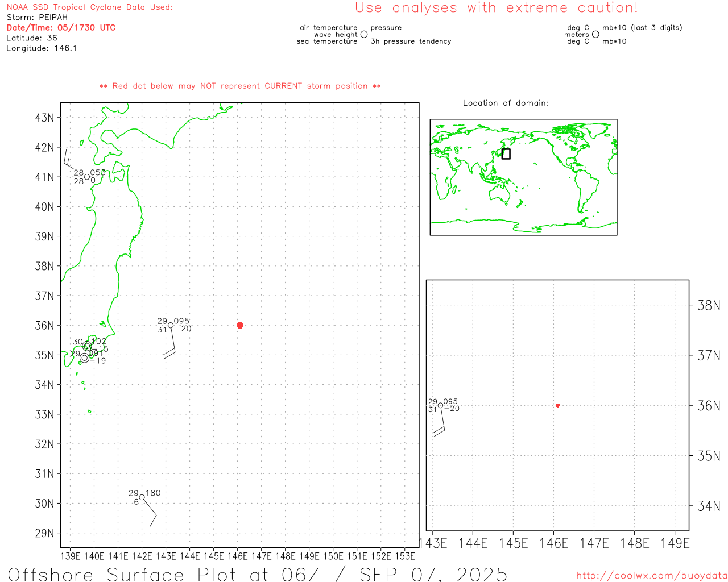Click the 'Date/Time: 05/1730 UTC' text
The height and width of the screenshot is (582, 728).
click(61, 28)
